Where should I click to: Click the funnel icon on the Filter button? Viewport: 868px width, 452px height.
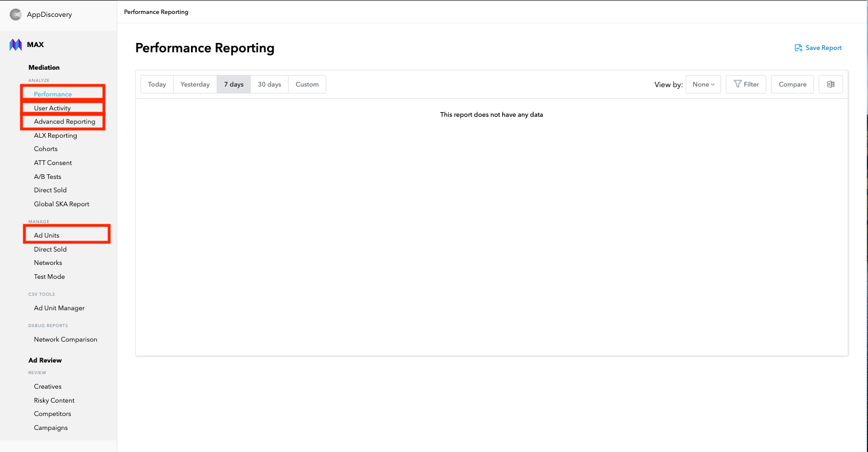pos(737,84)
